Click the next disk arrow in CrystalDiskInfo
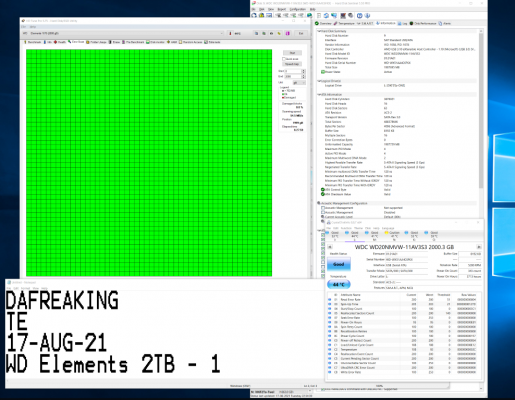The height and width of the screenshot is (400, 515). (479, 247)
